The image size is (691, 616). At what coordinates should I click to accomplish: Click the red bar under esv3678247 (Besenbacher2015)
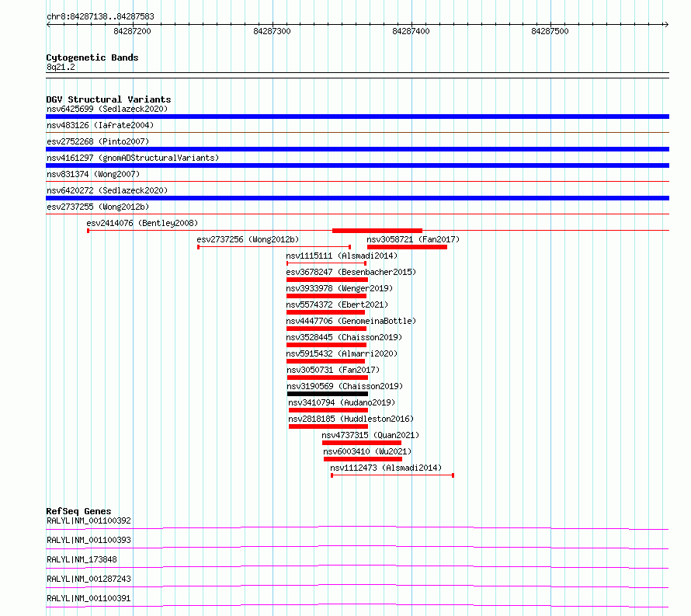point(327,280)
